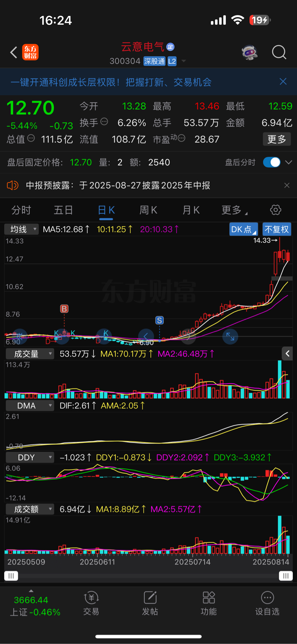The width and height of the screenshot is (297, 644).
Task: Tap the 20250714 date label
Action: (x=193, y=562)
